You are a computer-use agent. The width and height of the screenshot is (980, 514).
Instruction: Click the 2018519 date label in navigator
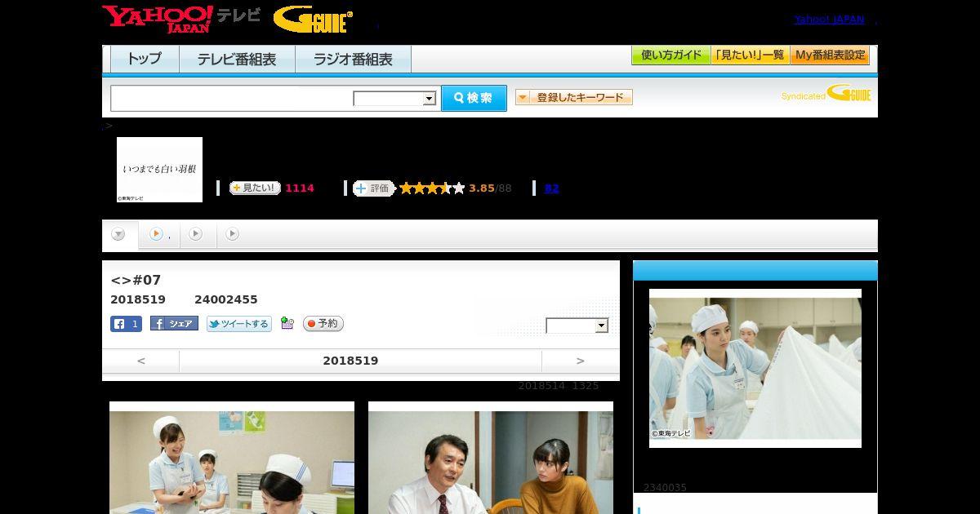[x=350, y=361]
